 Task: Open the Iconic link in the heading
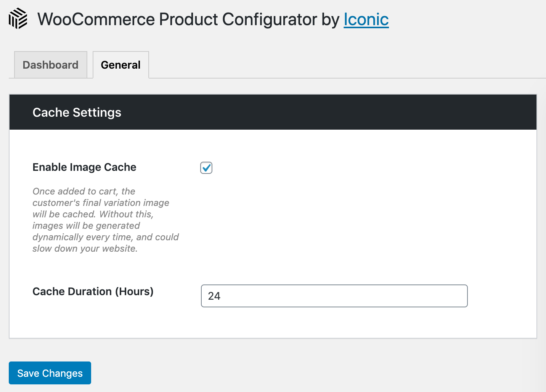(x=366, y=19)
